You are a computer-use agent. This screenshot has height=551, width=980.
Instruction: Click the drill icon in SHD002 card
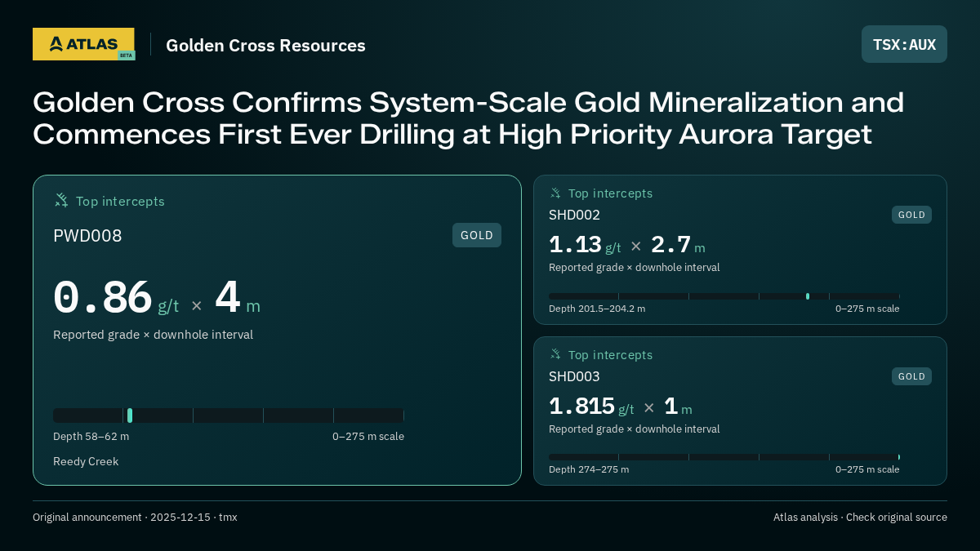pyautogui.click(x=555, y=193)
